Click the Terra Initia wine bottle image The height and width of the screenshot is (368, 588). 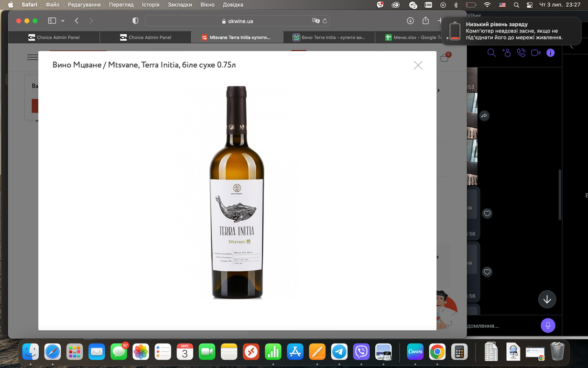[x=237, y=192]
